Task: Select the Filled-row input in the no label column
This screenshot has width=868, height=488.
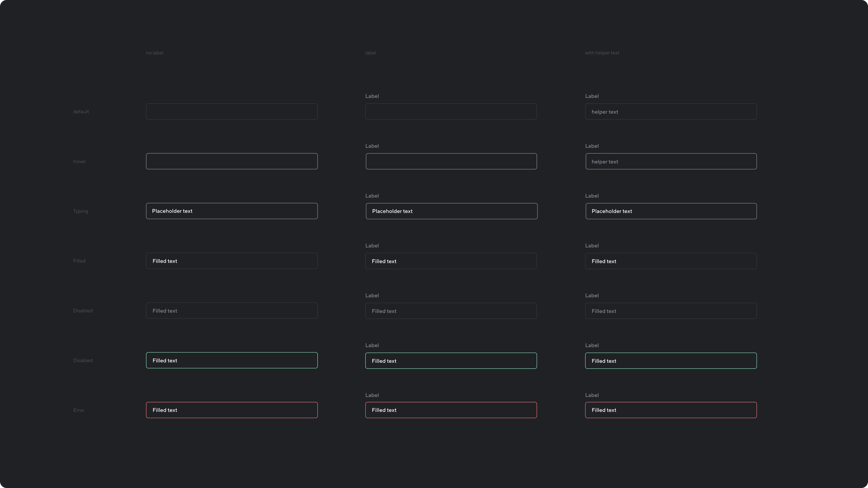Action: coord(232,261)
